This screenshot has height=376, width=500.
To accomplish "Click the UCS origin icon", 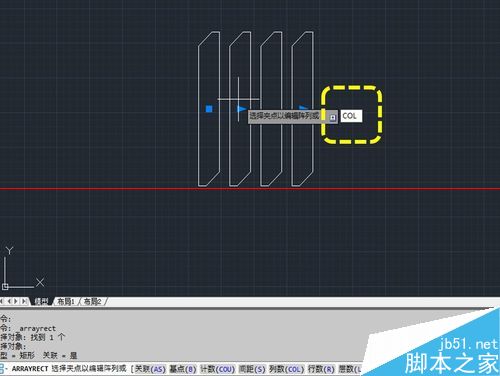I will [5, 286].
